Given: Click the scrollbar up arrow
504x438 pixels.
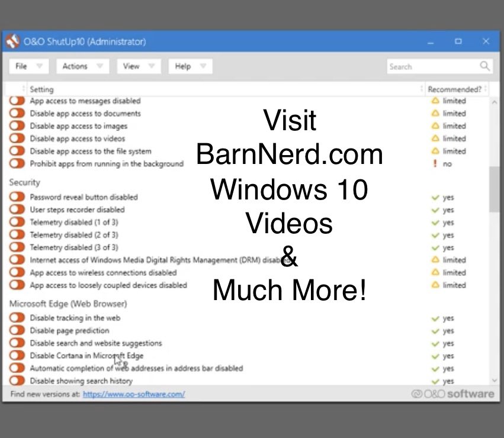Looking at the screenshot, I should pyautogui.click(x=495, y=102).
